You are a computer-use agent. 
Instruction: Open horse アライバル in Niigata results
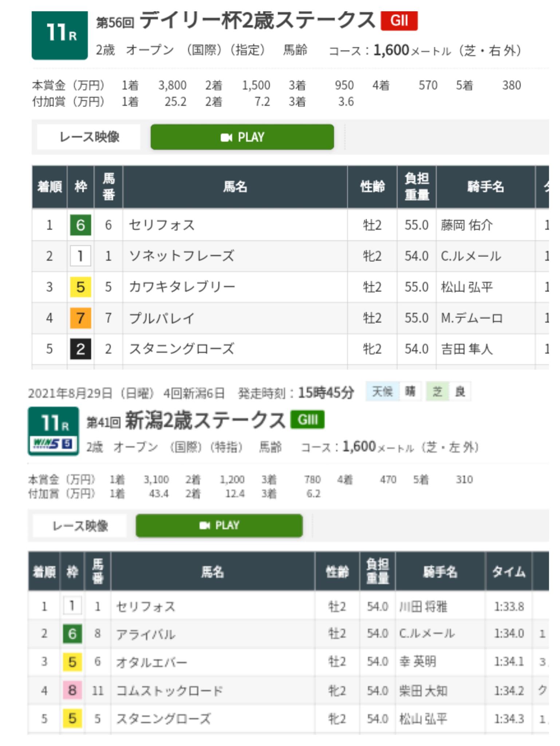[146, 634]
